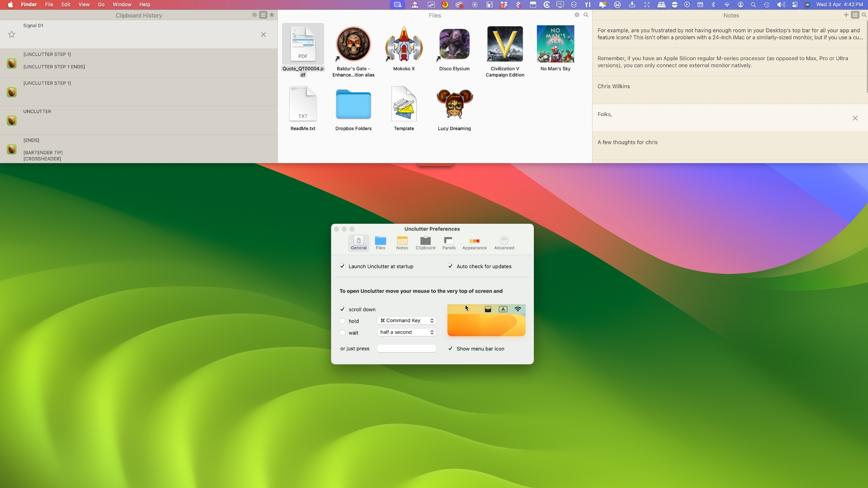The width and height of the screenshot is (868, 488).
Task: Click Finder Window menu item
Action: [x=122, y=5]
